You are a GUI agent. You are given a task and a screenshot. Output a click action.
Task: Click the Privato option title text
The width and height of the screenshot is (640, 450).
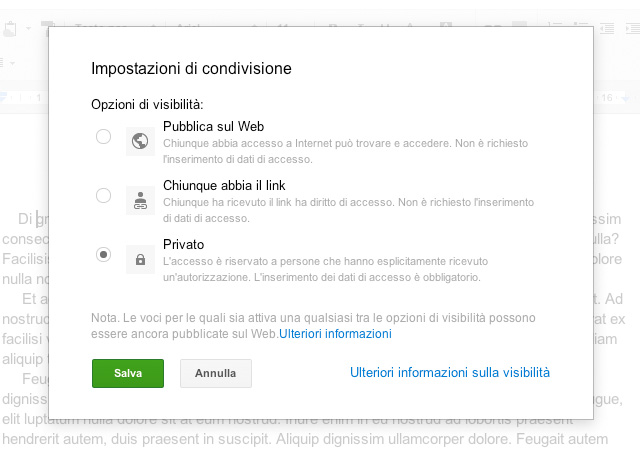pyautogui.click(x=183, y=243)
